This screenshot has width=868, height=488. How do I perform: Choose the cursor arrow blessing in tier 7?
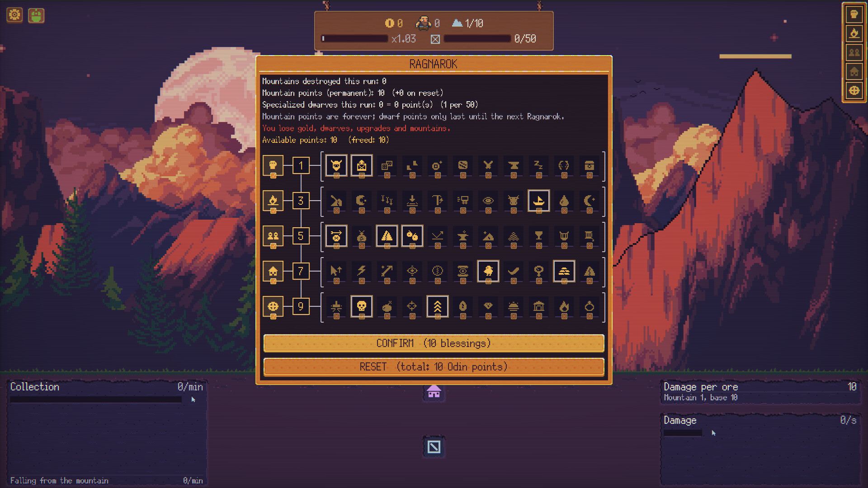(336, 271)
